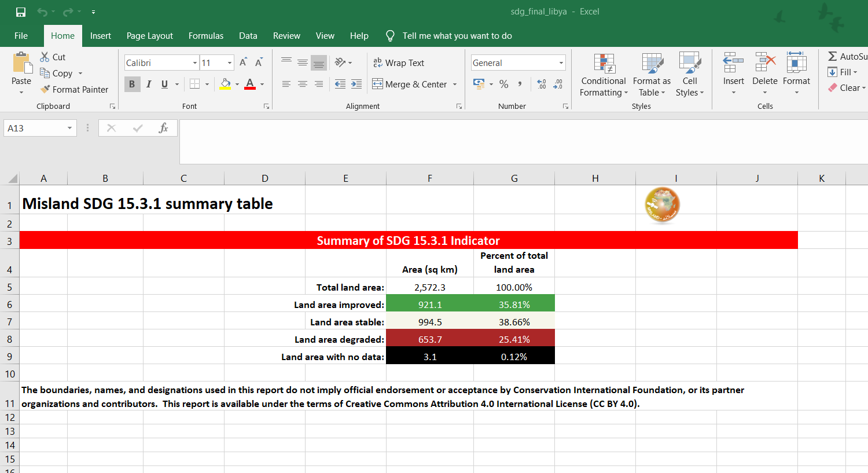Open Format as Table gallery

(x=652, y=75)
